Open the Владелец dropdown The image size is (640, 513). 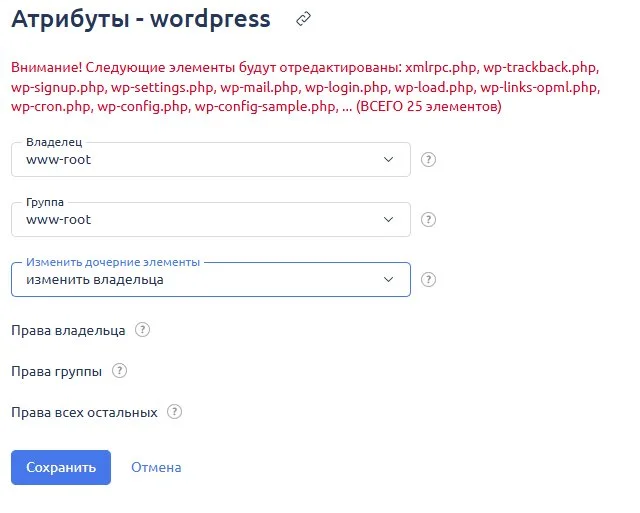point(211,160)
